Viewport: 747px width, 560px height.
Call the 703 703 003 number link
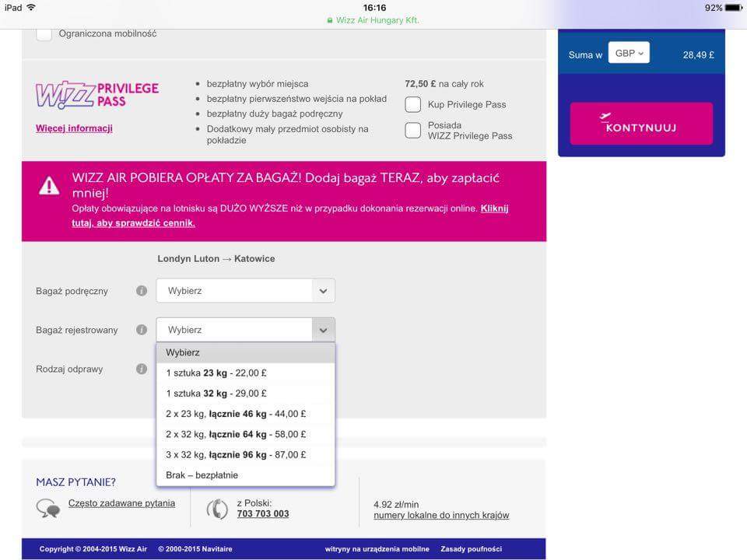pos(263,514)
